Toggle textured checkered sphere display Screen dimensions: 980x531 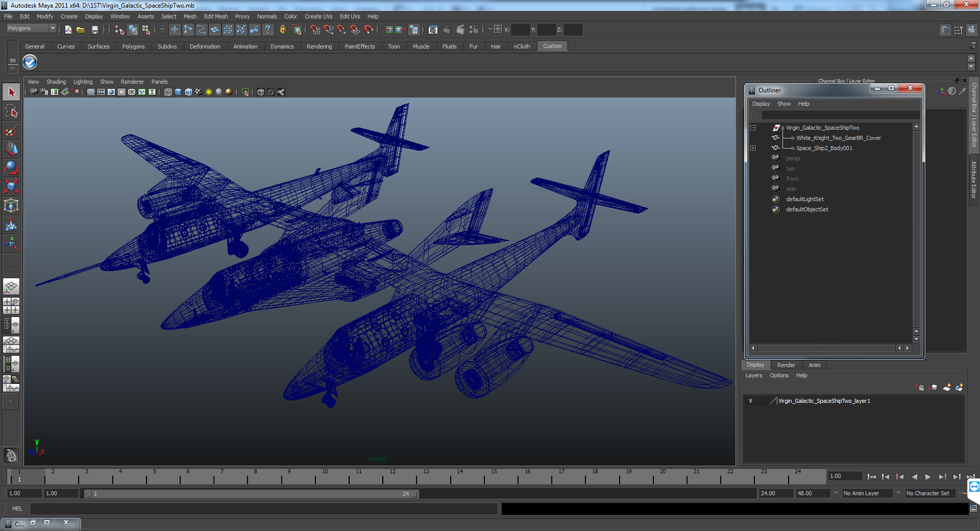pyautogui.click(x=199, y=92)
